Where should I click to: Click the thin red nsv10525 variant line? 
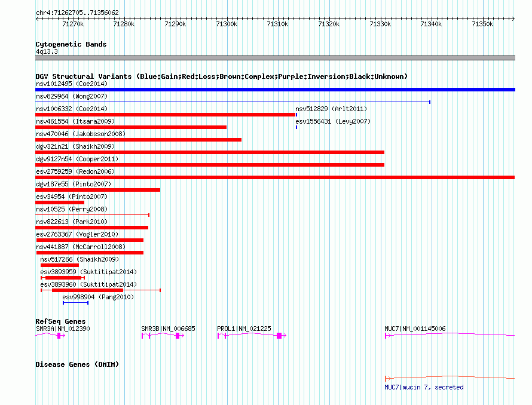(x=92, y=215)
